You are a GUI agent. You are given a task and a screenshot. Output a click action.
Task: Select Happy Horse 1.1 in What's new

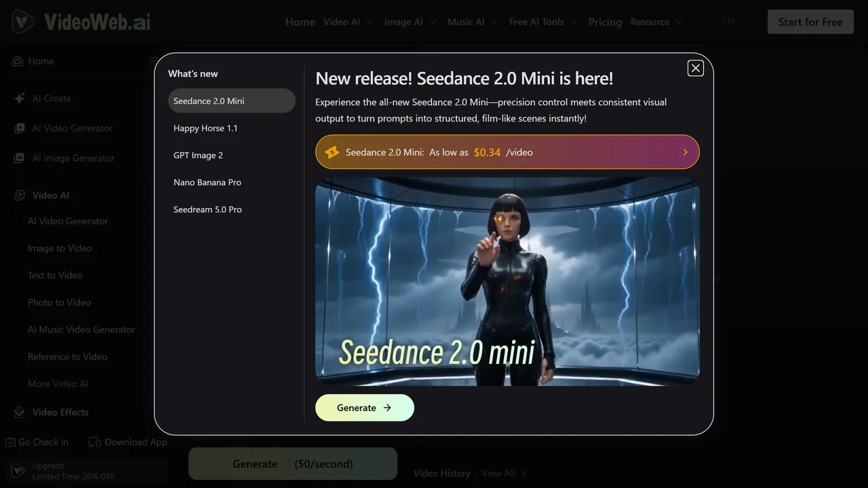pyautogui.click(x=232, y=128)
